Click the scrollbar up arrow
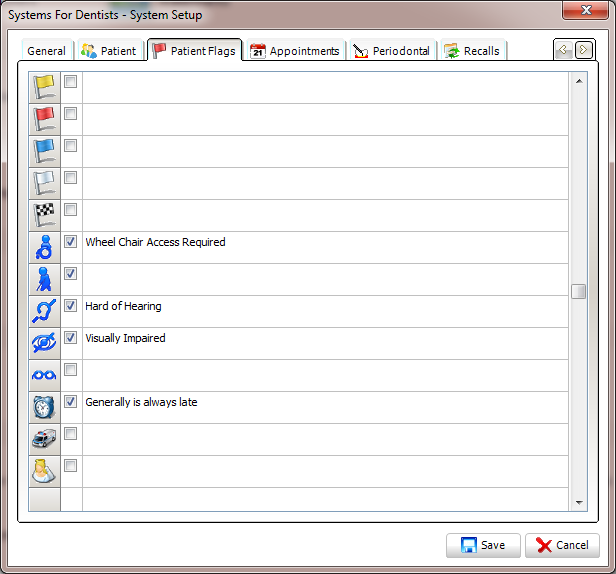Viewport: 616px width, 574px height. coord(579,81)
